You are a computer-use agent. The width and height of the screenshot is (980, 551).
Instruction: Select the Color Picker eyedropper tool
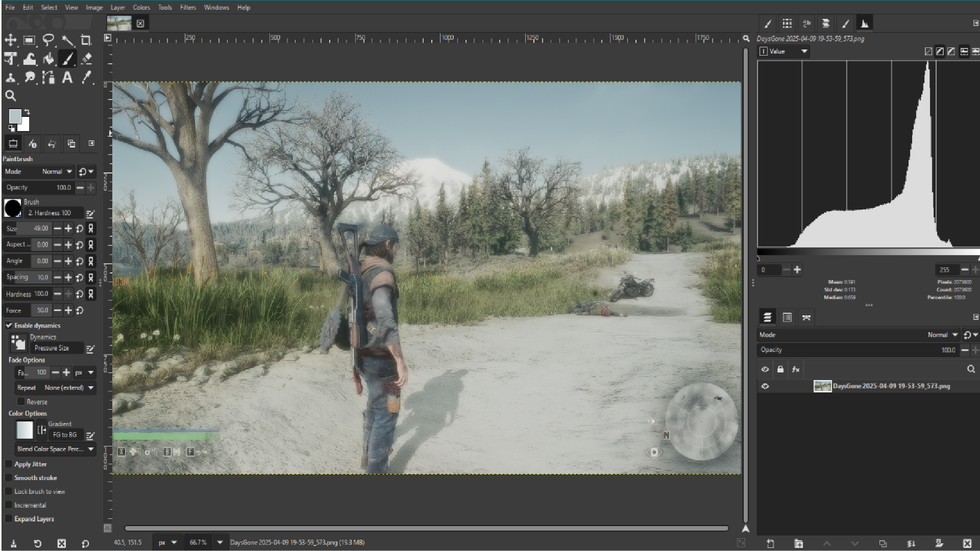click(x=86, y=78)
